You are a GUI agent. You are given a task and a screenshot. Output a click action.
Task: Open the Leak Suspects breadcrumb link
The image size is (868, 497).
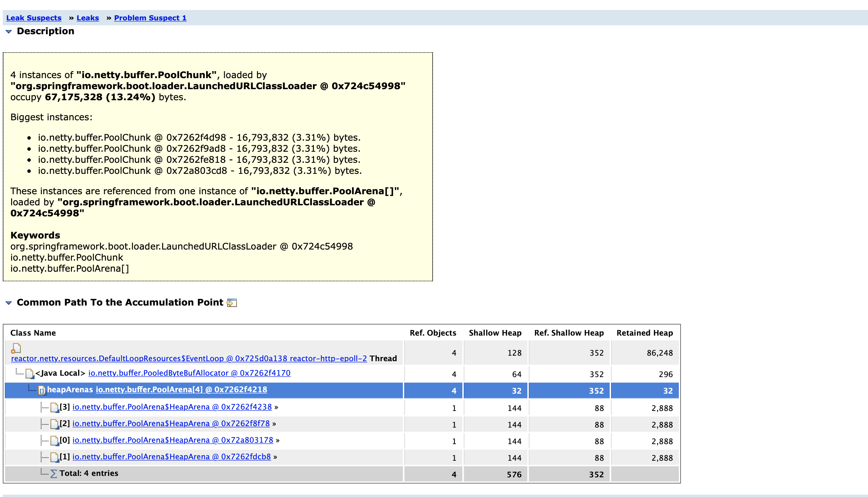pyautogui.click(x=34, y=18)
